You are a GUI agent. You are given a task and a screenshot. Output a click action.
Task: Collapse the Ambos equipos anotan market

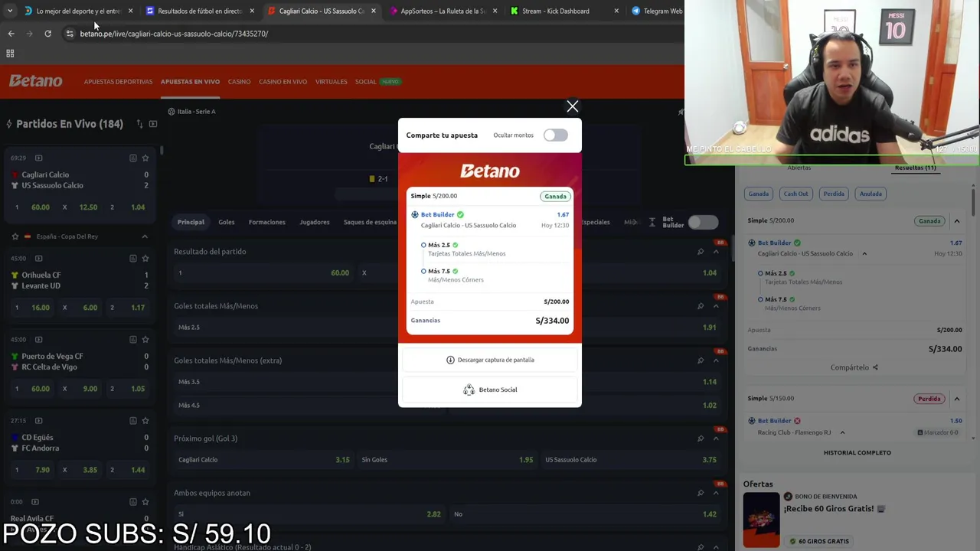click(716, 493)
